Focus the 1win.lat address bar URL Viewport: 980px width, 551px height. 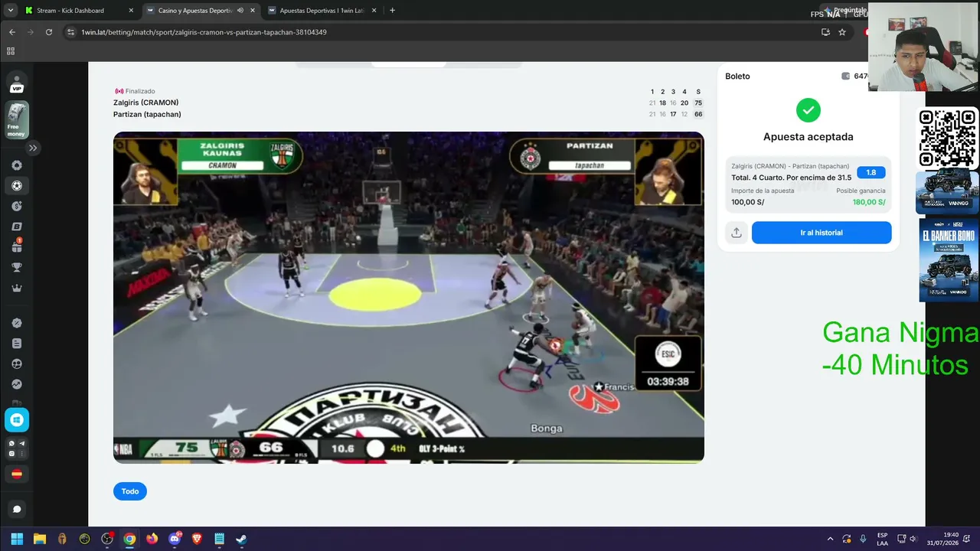click(x=204, y=32)
